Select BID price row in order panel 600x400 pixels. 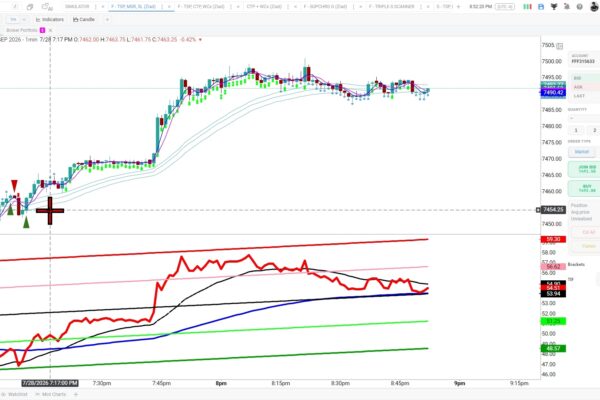584,78
